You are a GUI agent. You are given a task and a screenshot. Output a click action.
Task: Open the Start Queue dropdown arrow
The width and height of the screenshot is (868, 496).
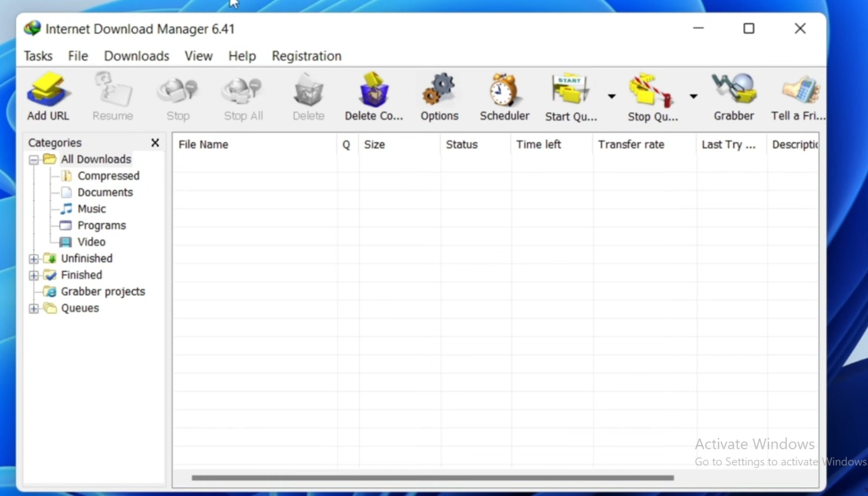pos(611,96)
